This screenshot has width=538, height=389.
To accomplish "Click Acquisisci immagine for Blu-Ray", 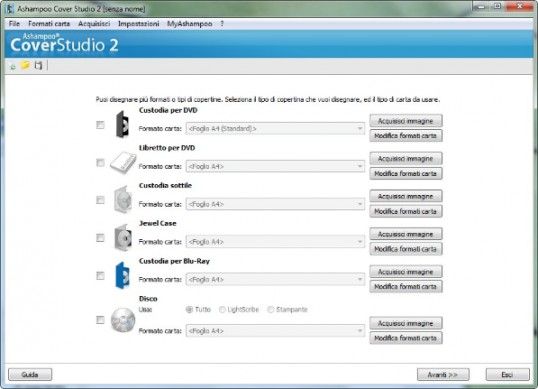I will click(406, 272).
